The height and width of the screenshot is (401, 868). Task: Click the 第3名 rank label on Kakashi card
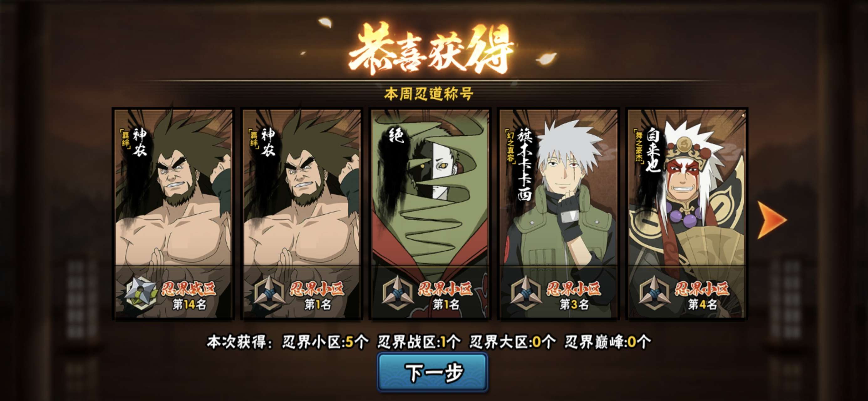(574, 305)
